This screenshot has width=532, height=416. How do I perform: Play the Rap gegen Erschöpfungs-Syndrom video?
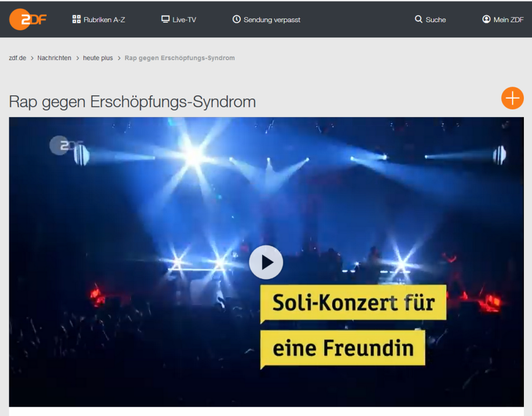[266, 262]
